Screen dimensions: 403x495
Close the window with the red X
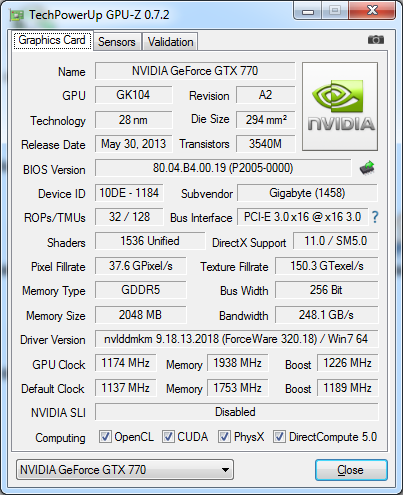pos(372,11)
